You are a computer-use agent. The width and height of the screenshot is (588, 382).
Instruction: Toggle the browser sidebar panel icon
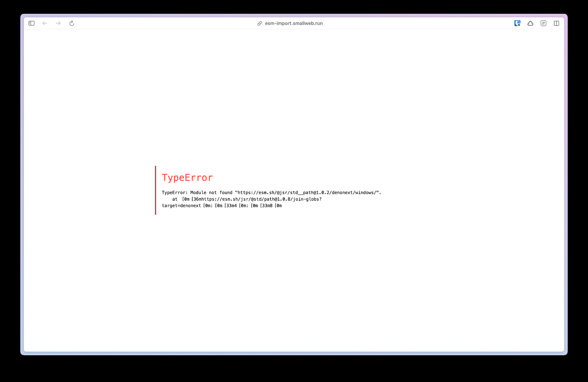tap(31, 23)
